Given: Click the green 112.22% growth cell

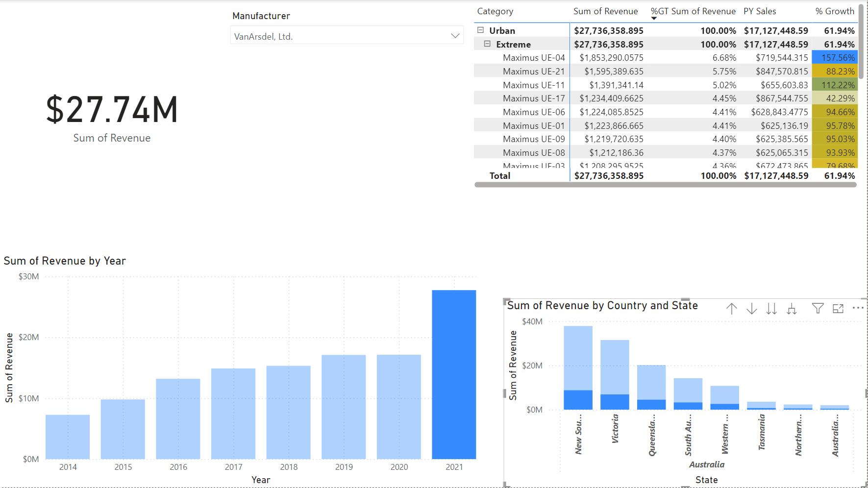Looking at the screenshot, I should coord(835,85).
